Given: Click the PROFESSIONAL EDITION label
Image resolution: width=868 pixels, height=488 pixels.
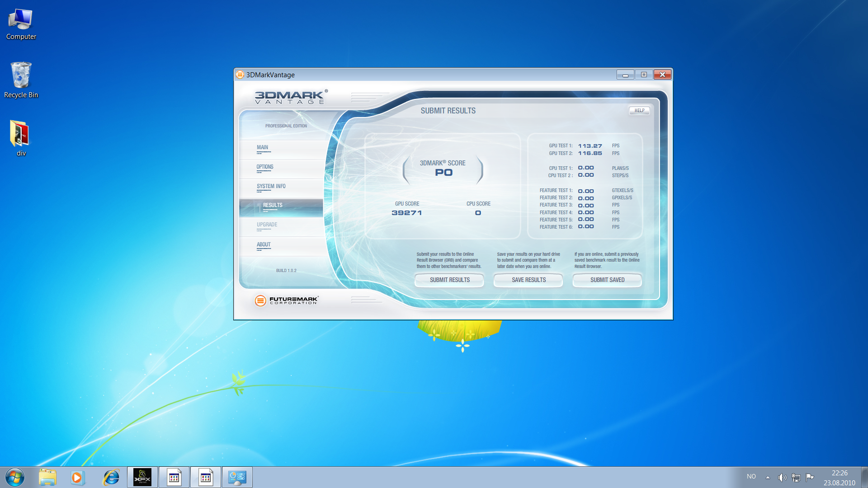Looking at the screenshot, I should tap(286, 126).
